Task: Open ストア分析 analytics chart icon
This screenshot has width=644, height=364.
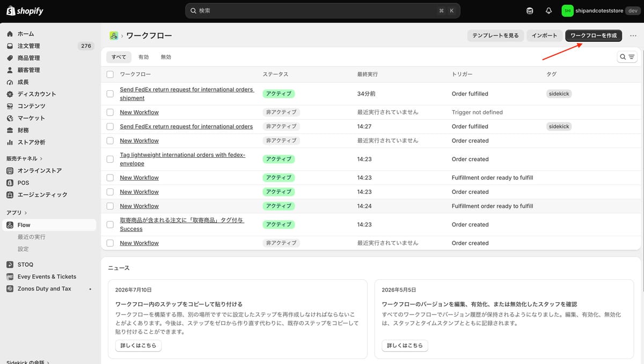Action: coord(10,142)
